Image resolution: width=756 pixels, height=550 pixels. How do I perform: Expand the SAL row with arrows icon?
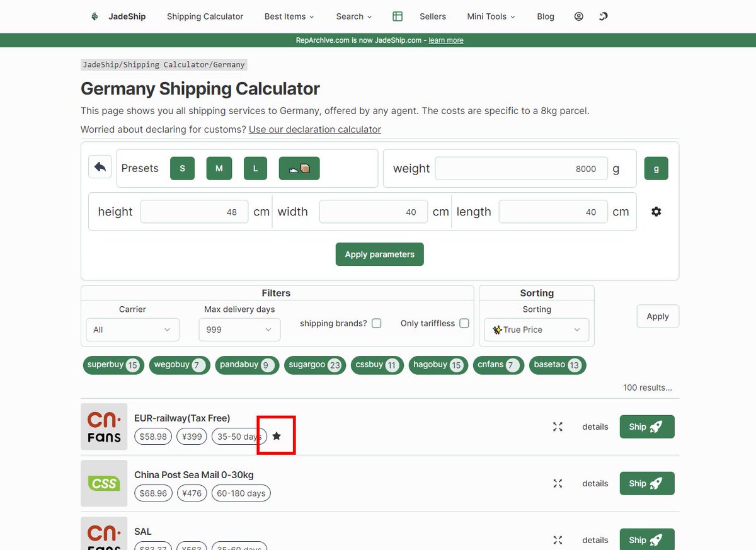[558, 540]
